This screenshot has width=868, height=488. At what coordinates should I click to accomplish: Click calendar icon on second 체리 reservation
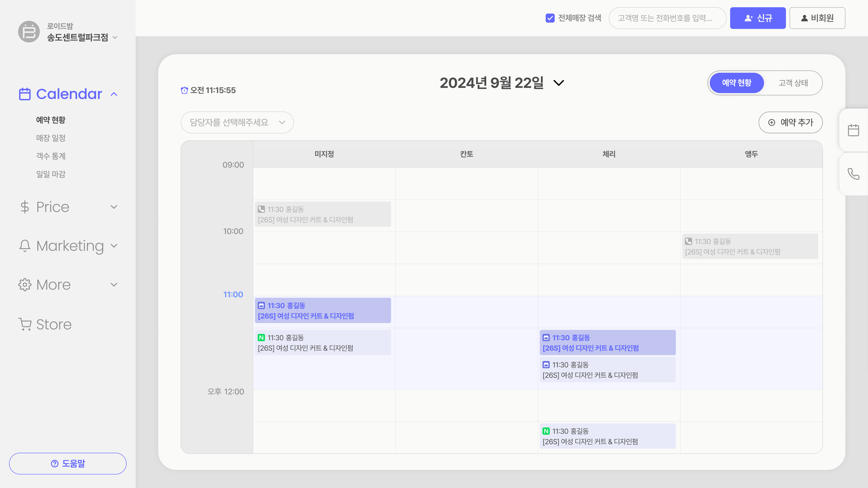click(x=546, y=365)
